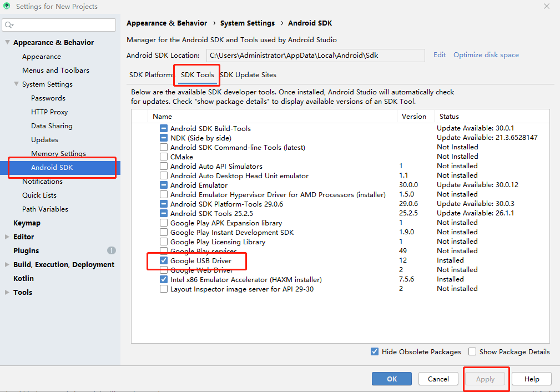
Task: Focus the settings search field
Action: [59, 25]
